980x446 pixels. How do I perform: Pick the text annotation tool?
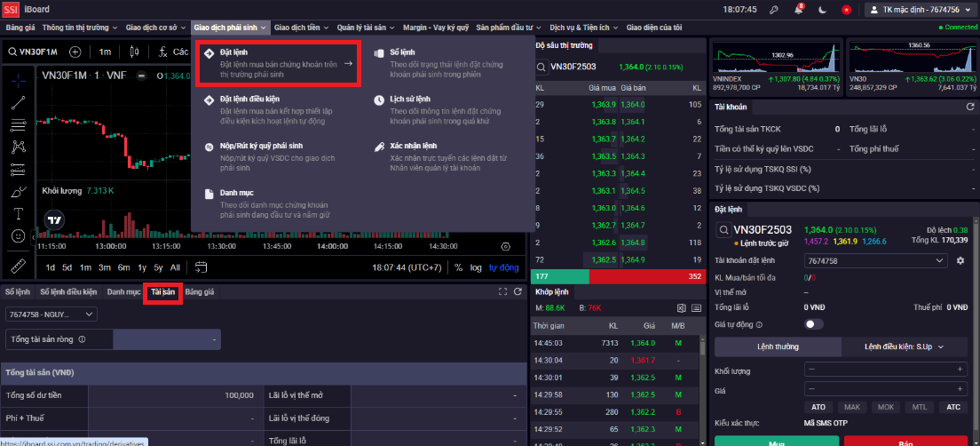(19, 213)
